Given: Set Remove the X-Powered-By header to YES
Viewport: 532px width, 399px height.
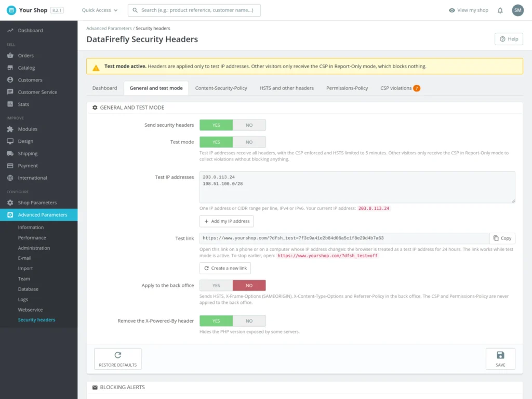Looking at the screenshot, I should coord(216,321).
